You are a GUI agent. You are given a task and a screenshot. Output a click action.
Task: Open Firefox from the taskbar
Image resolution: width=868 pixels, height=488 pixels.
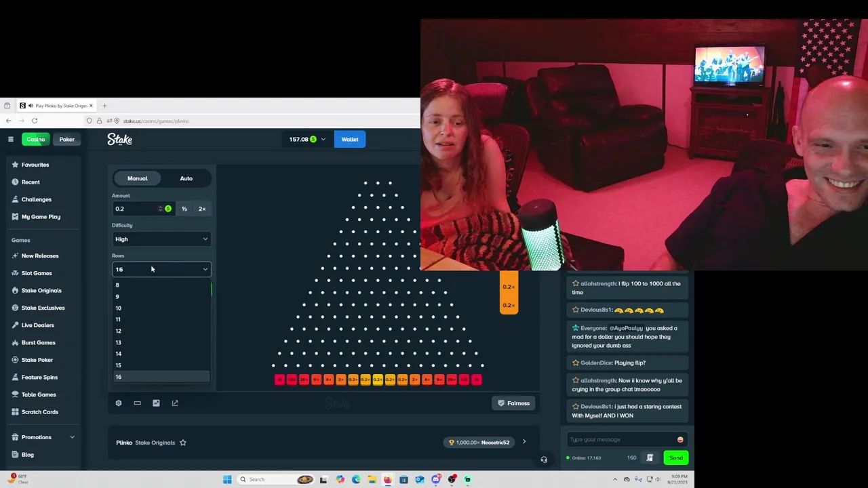[387, 479]
